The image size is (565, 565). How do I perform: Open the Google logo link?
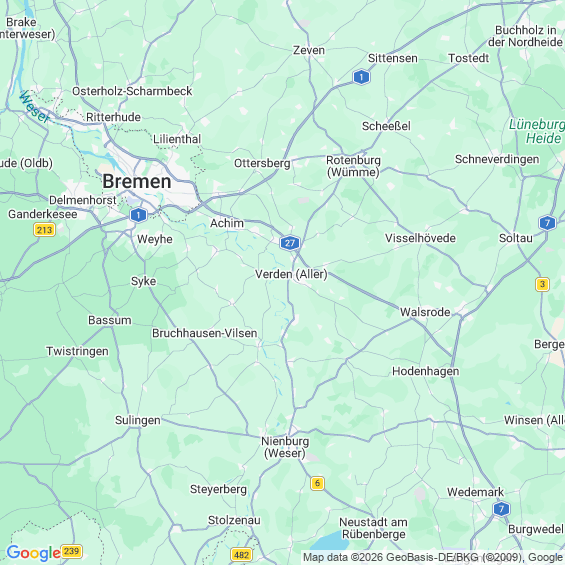pyautogui.click(x=33, y=553)
